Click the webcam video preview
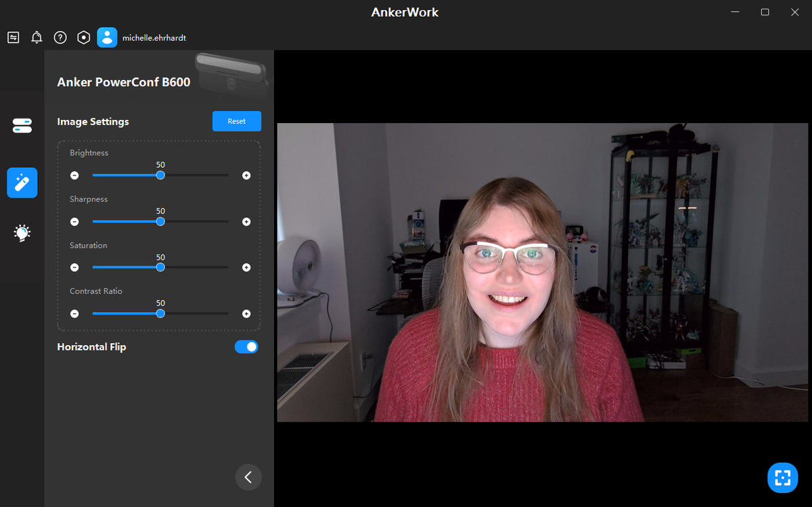Screen dimensions: 812x507 pyautogui.click(x=543, y=272)
